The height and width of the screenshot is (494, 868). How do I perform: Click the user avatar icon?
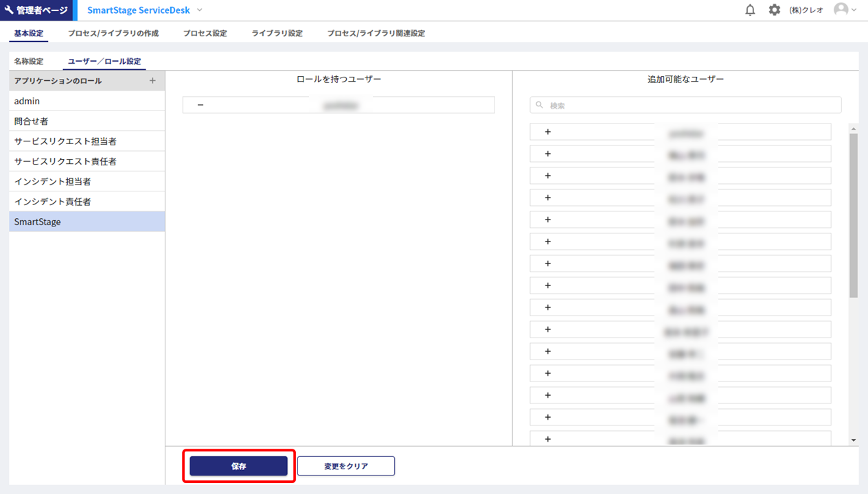[x=841, y=10]
